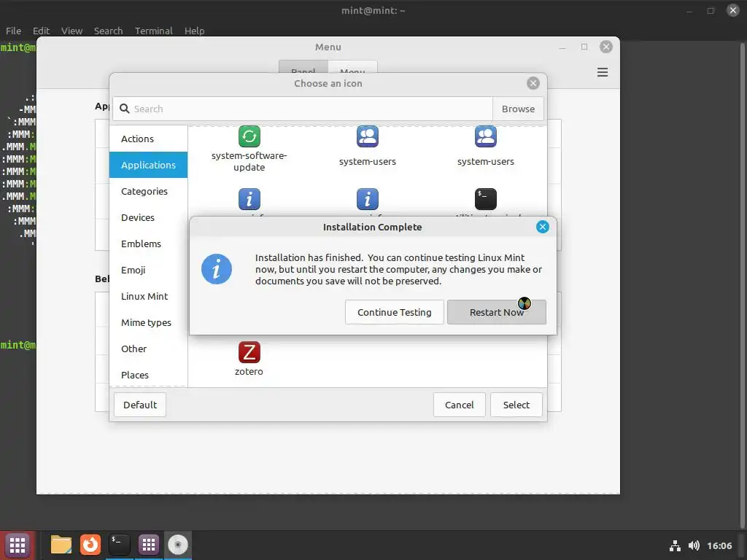Switch to the installer disc icon in the taskbar
The image size is (747, 560).
point(178,545)
